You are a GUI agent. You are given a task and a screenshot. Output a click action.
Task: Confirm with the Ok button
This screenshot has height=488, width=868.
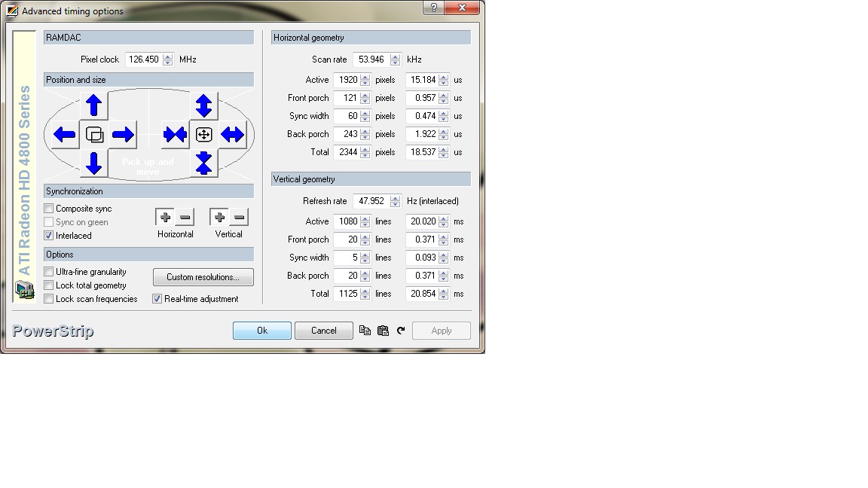pos(262,331)
